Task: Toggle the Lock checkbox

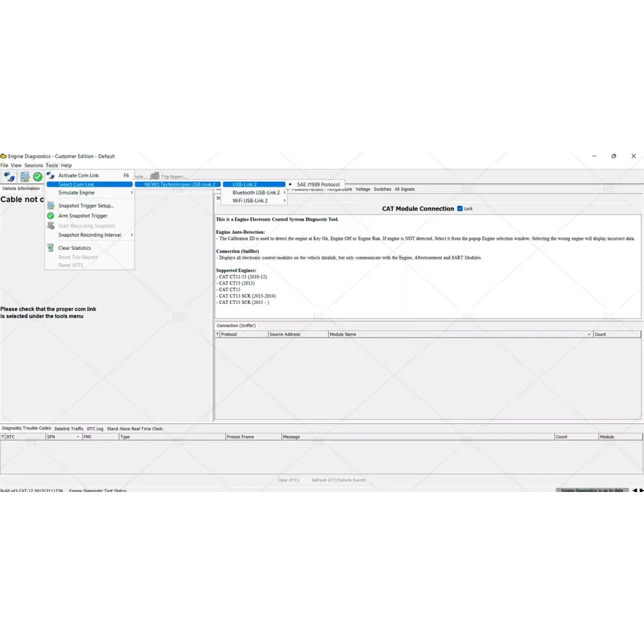Action: pos(460,209)
